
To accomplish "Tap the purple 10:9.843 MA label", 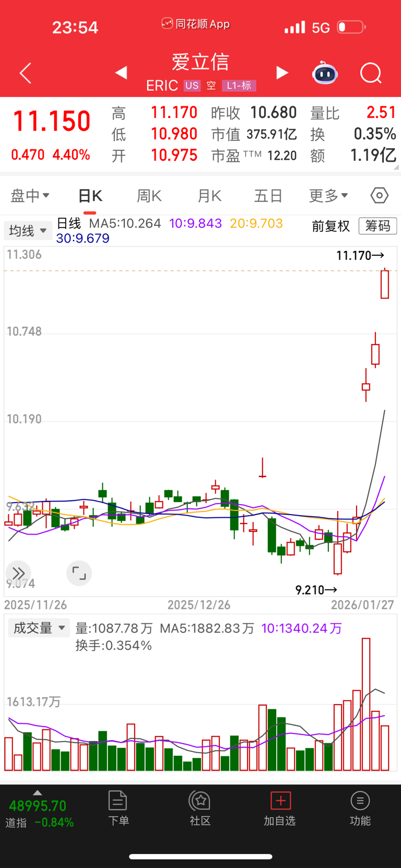I will pos(196,223).
